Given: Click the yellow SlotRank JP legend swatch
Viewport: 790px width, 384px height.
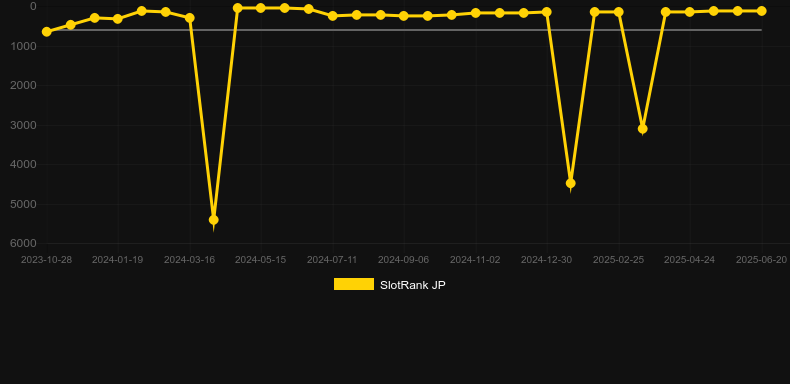Looking at the screenshot, I should coord(354,284).
